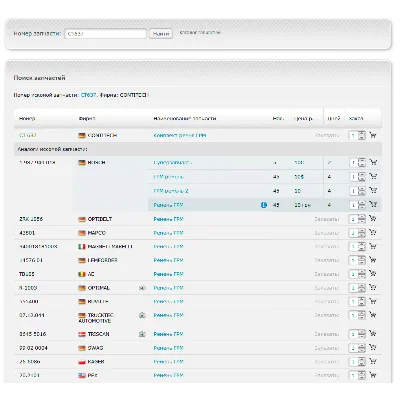
Task: Add the CONTITECH CT637 row to cart
Action: pyautogui.click(x=373, y=135)
